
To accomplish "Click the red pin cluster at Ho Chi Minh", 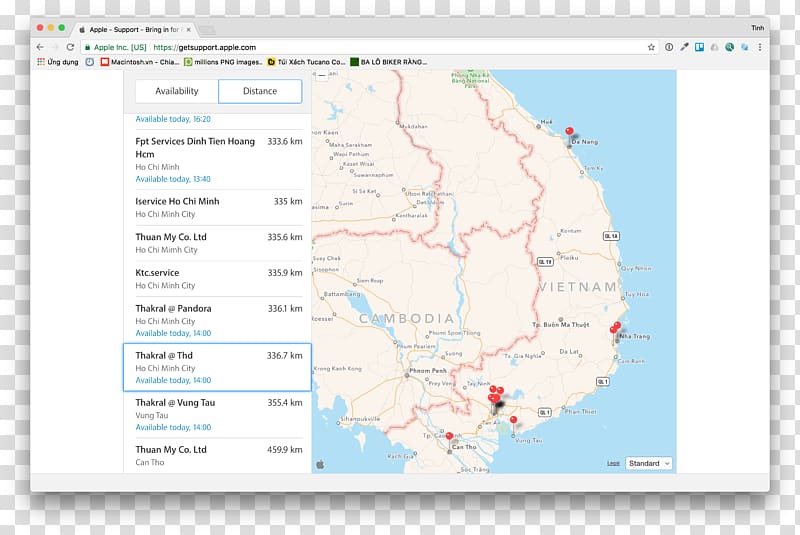I will tap(495, 395).
